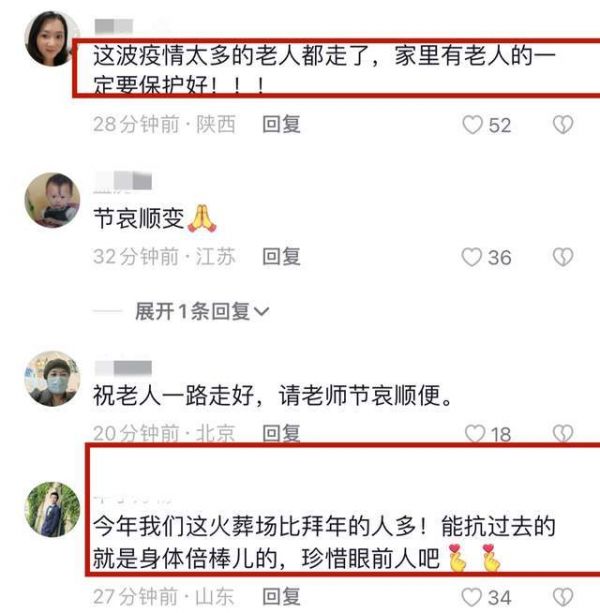Open avatar of man in suit
This screenshot has height=613, width=600.
click(x=52, y=509)
